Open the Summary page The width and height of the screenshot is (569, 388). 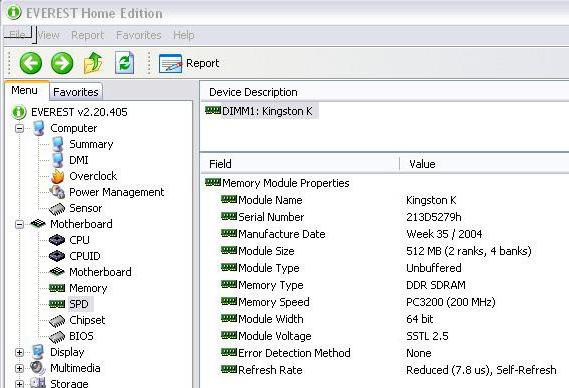(91, 144)
